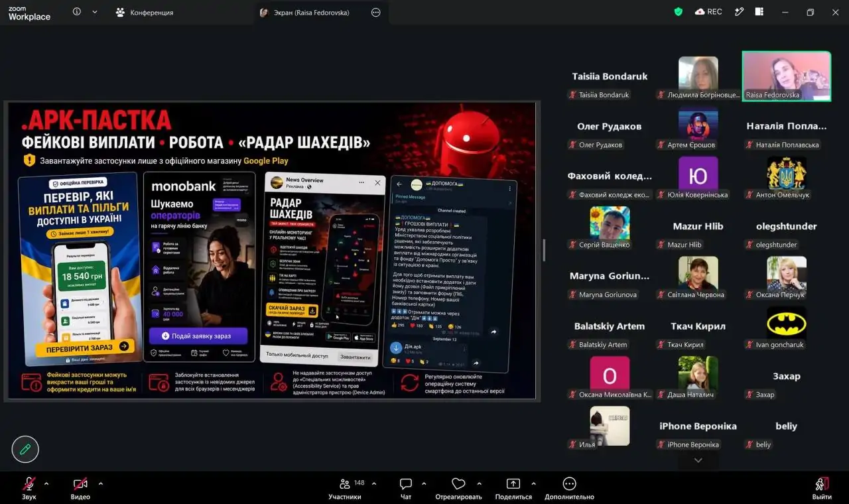The width and height of the screenshot is (849, 504).
Task: Open audio options arrow next to Звук
Action: click(46, 483)
